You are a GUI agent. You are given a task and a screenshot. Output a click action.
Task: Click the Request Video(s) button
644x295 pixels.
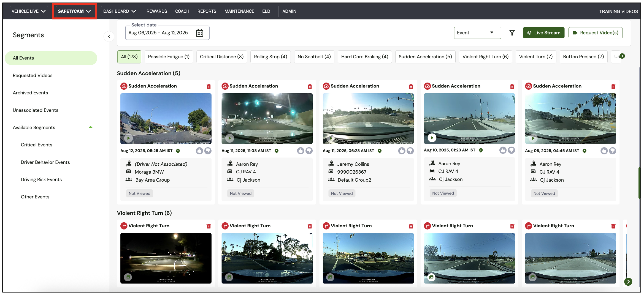click(x=595, y=33)
